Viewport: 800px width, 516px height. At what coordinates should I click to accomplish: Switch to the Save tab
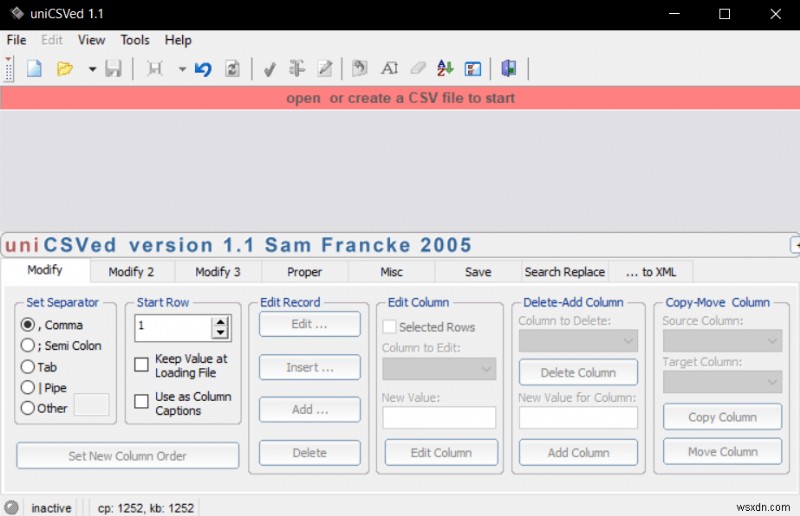478,272
